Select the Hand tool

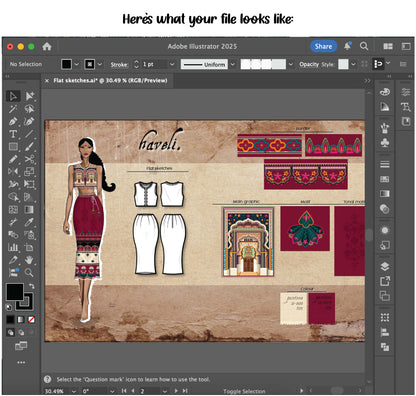pyautogui.click(x=30, y=260)
